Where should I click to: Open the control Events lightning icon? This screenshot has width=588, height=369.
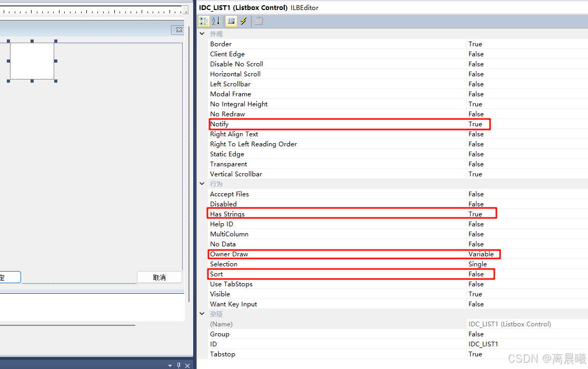pyautogui.click(x=243, y=21)
